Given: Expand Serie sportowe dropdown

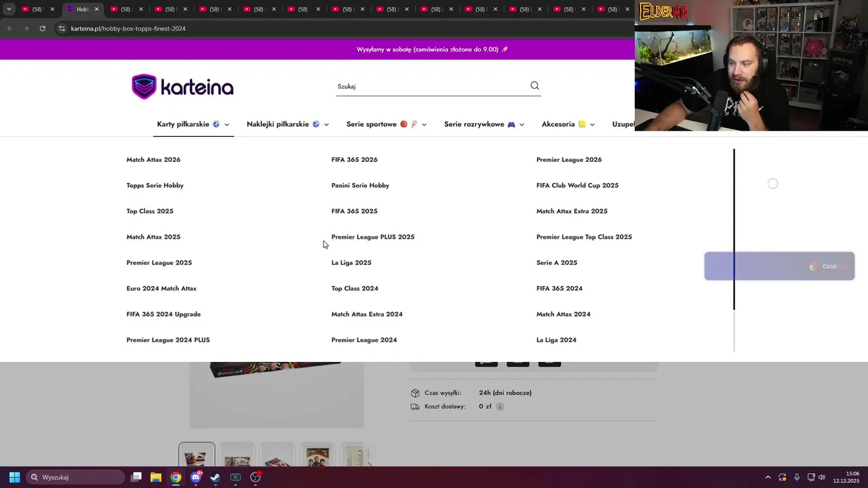Looking at the screenshot, I should pyautogui.click(x=424, y=125).
